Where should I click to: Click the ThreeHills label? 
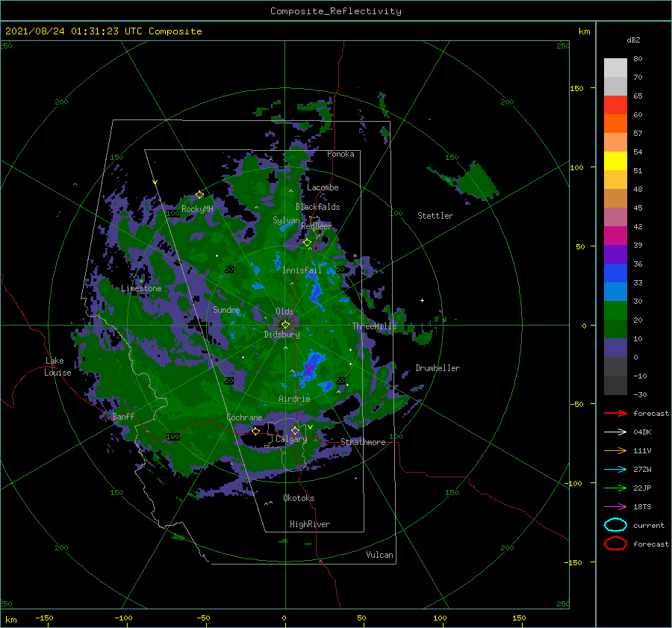[x=375, y=326]
